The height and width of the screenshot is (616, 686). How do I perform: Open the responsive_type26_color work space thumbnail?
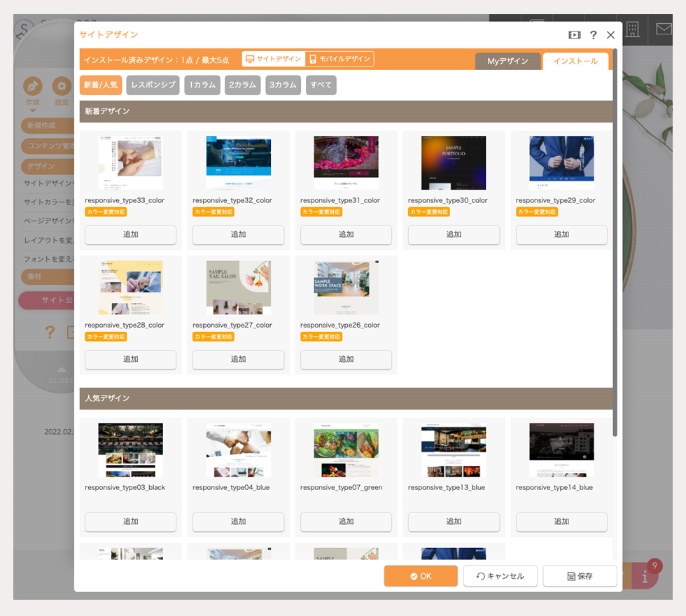346,288
